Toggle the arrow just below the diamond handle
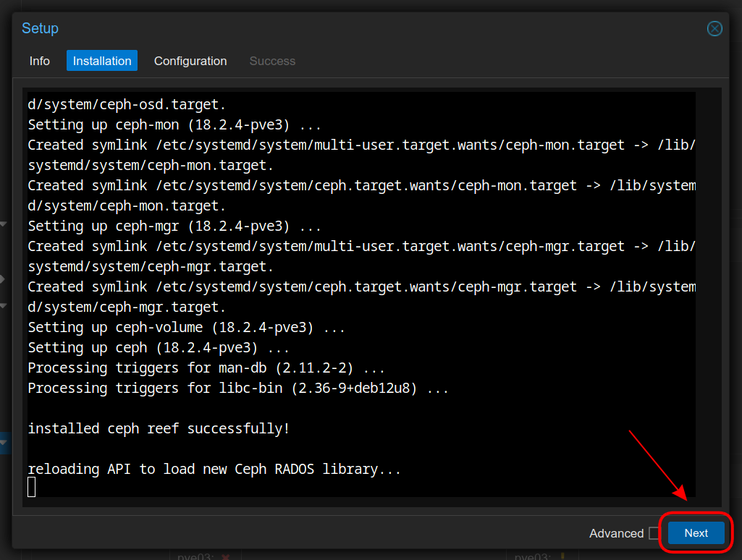Image resolution: width=742 pixels, height=560 pixels. (3, 305)
